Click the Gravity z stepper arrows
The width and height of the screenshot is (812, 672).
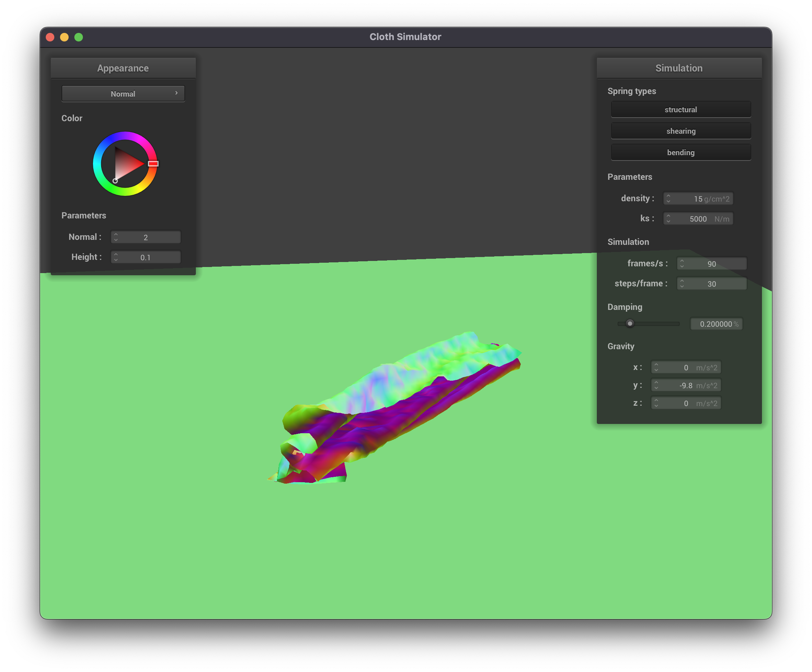point(656,403)
